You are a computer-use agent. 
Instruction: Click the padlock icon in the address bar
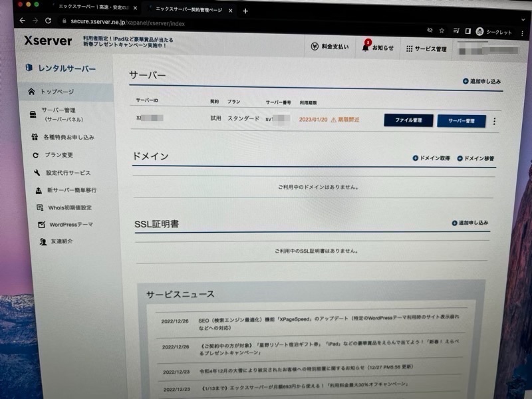(64, 21)
